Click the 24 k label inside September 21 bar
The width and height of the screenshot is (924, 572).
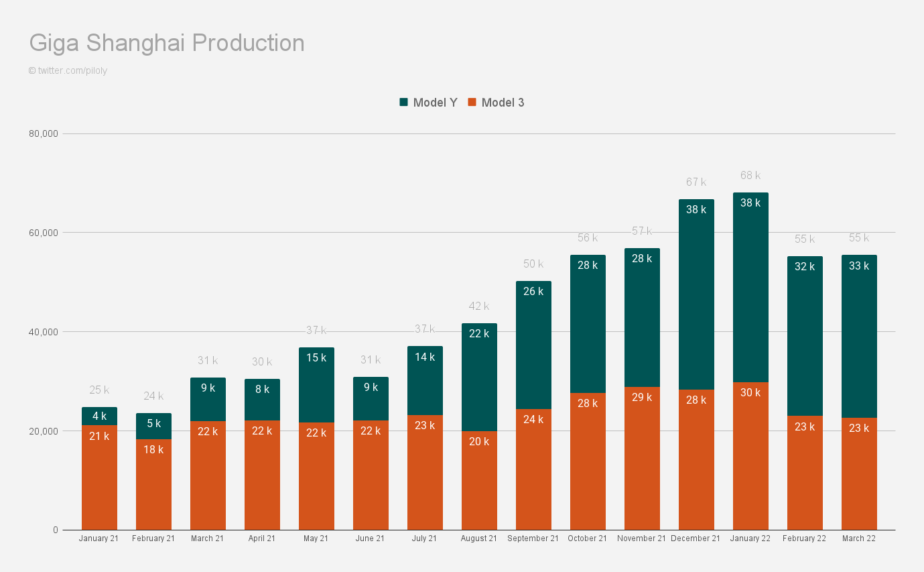tap(533, 420)
